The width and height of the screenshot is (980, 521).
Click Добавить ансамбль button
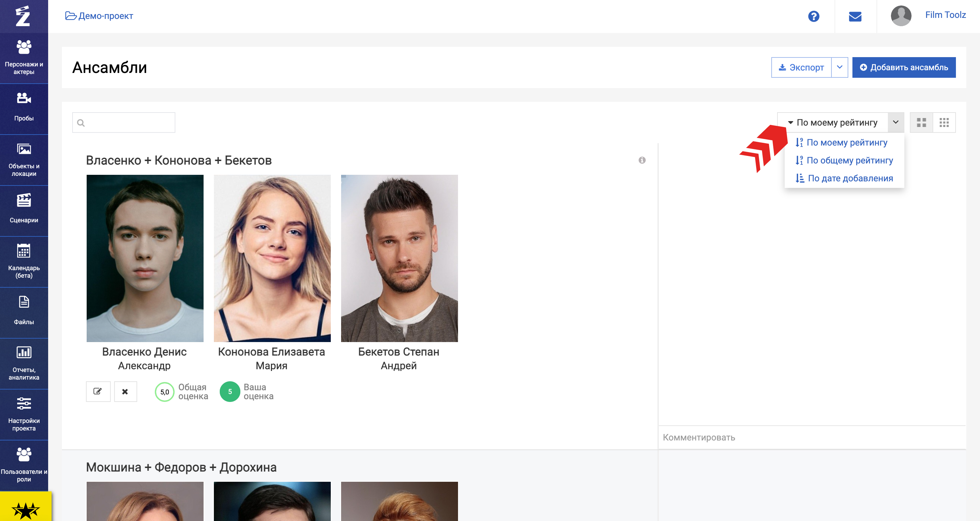[904, 67]
